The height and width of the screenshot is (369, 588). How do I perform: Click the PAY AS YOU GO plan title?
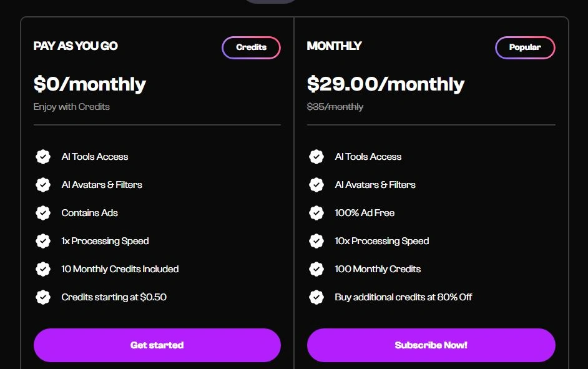coord(76,46)
